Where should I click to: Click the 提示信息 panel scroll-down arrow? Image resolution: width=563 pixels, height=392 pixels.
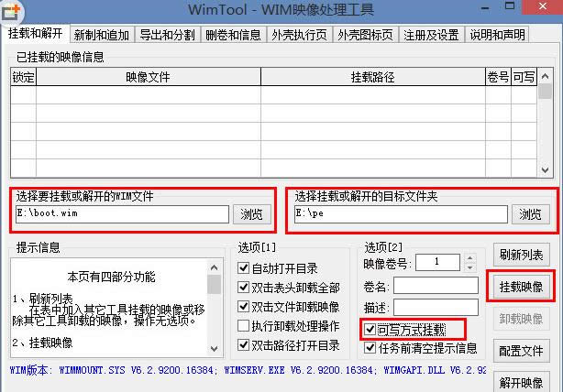(214, 349)
